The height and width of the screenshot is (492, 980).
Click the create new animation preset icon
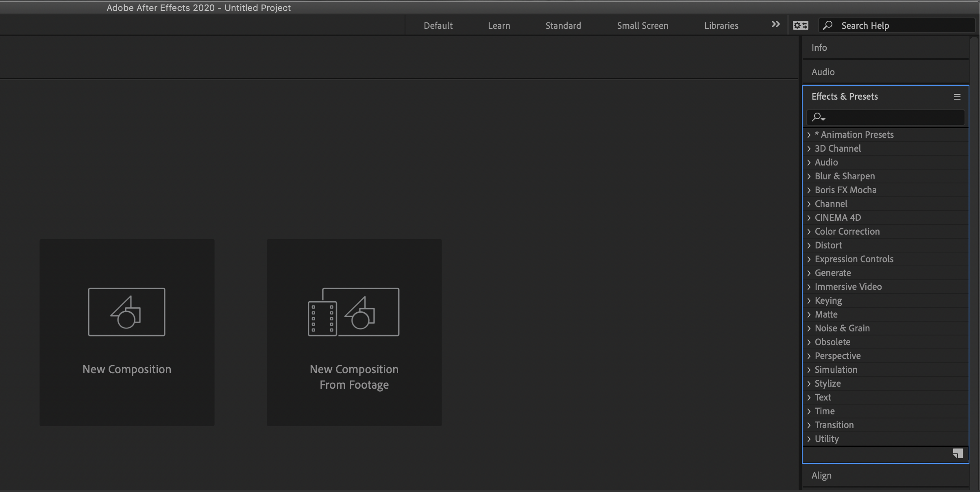pyautogui.click(x=958, y=453)
